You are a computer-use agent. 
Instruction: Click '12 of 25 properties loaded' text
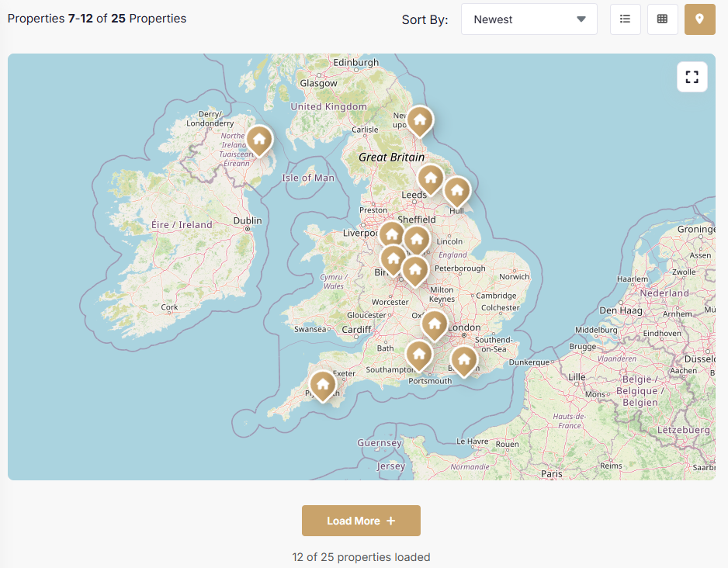point(361,557)
